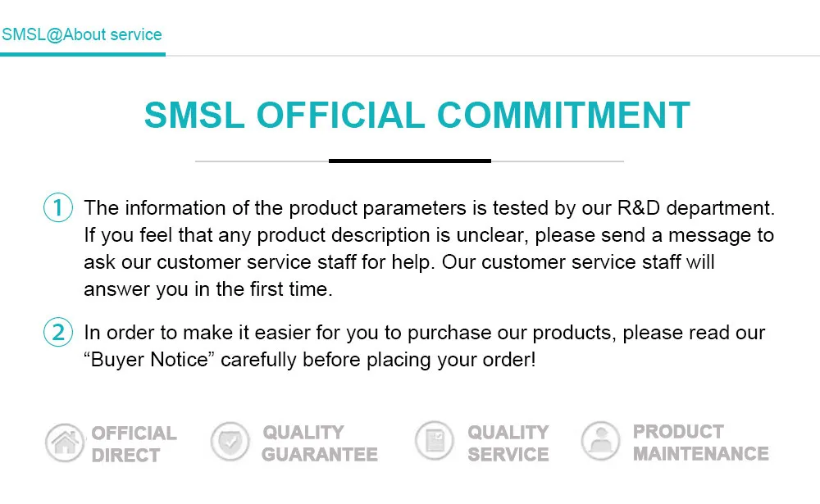This screenshot has height=504, width=820.
Task: Click the shield checkmark Quality Guarantee icon
Action: pos(230,443)
